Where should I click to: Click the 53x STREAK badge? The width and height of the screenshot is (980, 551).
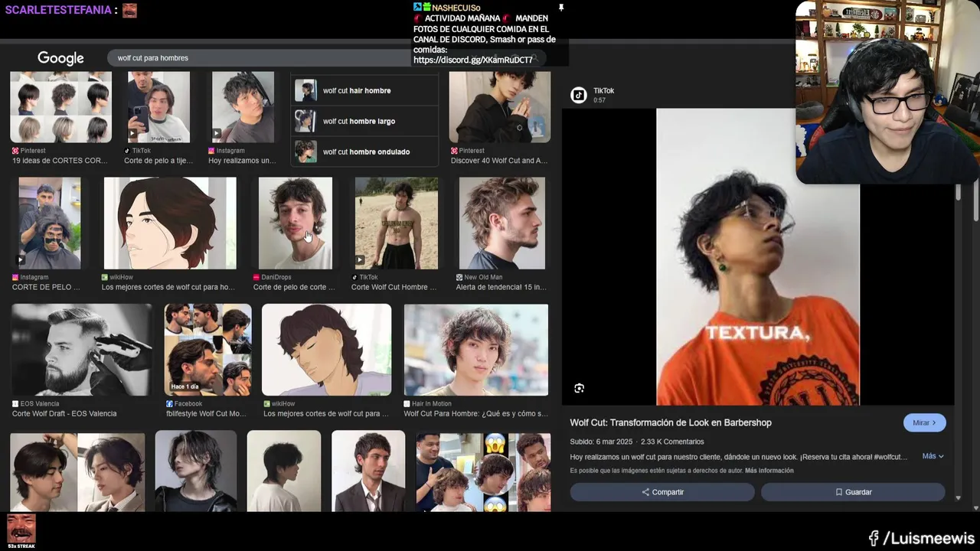(x=21, y=532)
